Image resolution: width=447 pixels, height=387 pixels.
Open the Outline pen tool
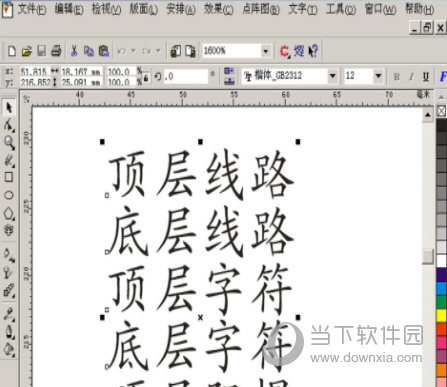[x=9, y=332]
